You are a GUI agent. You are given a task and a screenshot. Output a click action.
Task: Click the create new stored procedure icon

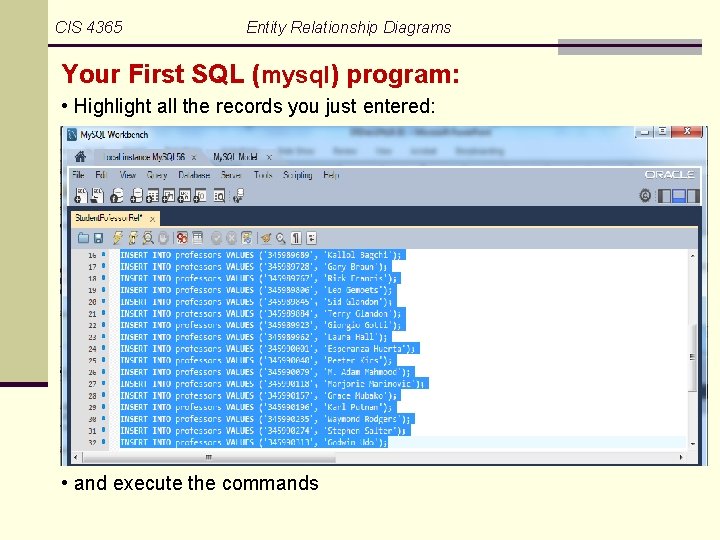[x=185, y=195]
